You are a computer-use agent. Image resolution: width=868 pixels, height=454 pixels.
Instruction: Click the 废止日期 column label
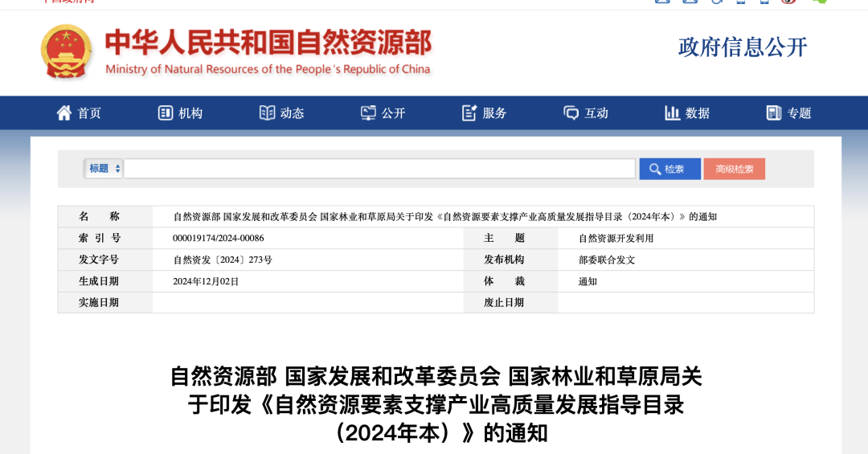click(504, 302)
